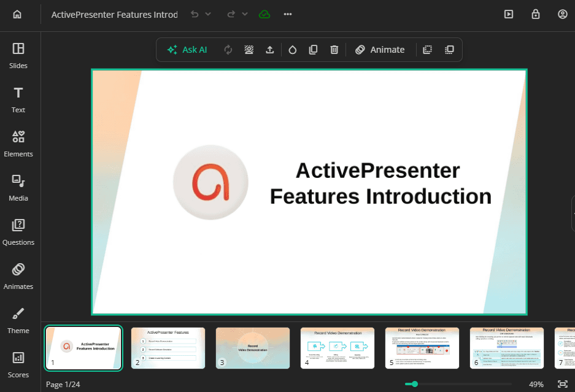
Task: Play the presentation preview
Action: pyautogui.click(x=509, y=14)
